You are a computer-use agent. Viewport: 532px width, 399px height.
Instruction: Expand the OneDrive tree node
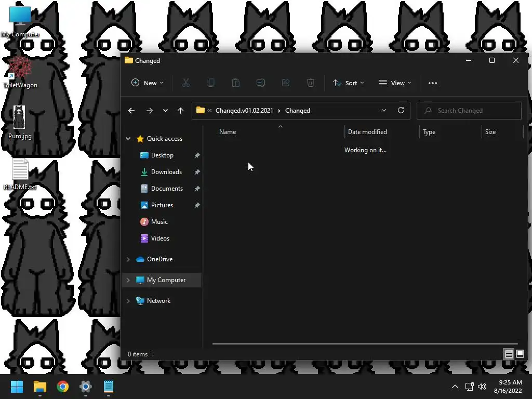coord(128,259)
